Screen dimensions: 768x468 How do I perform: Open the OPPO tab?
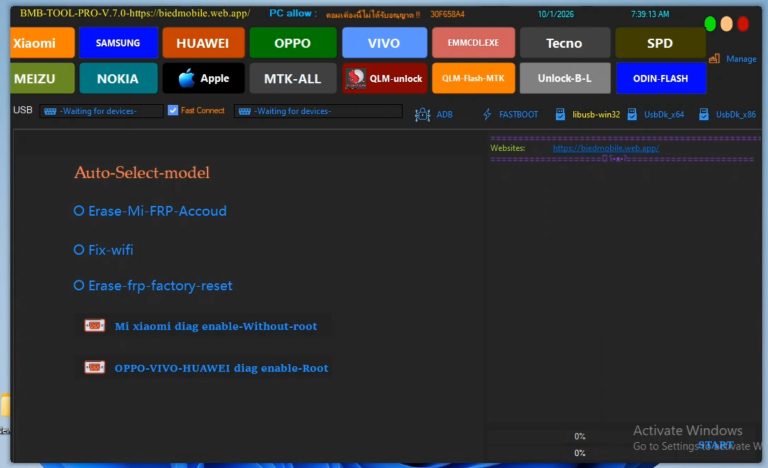pos(292,43)
